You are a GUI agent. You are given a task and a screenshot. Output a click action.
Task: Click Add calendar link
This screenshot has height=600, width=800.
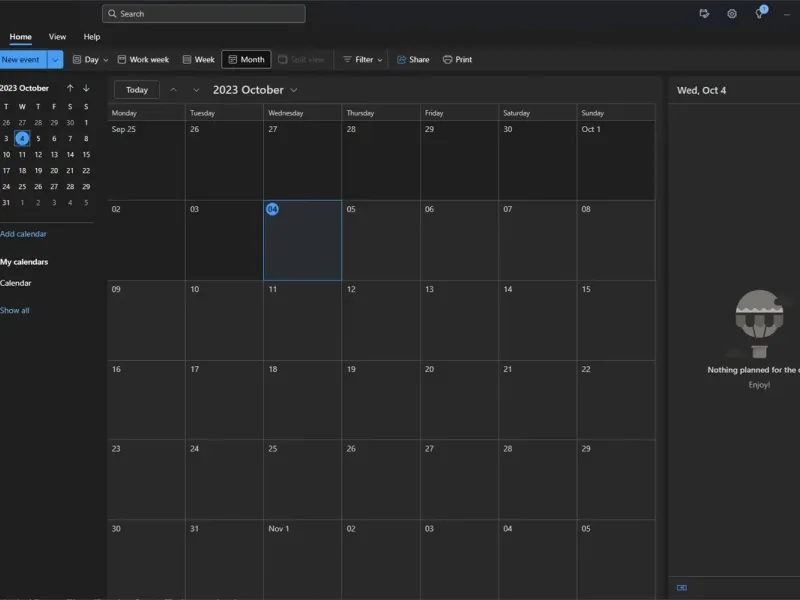[x=23, y=234]
